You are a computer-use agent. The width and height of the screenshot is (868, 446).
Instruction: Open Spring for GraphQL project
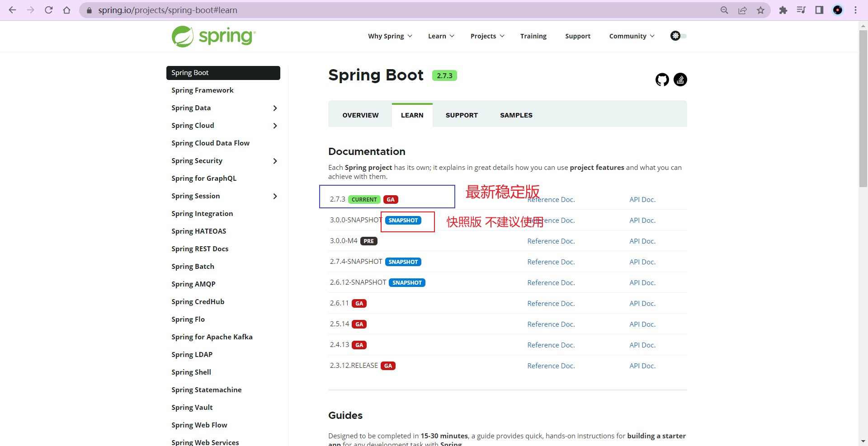(x=204, y=178)
